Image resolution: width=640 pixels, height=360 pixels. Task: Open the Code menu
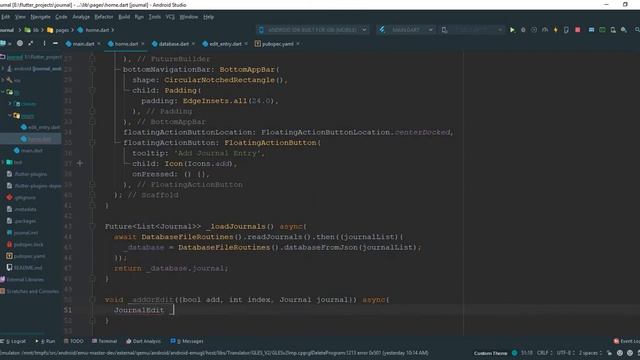click(61, 17)
